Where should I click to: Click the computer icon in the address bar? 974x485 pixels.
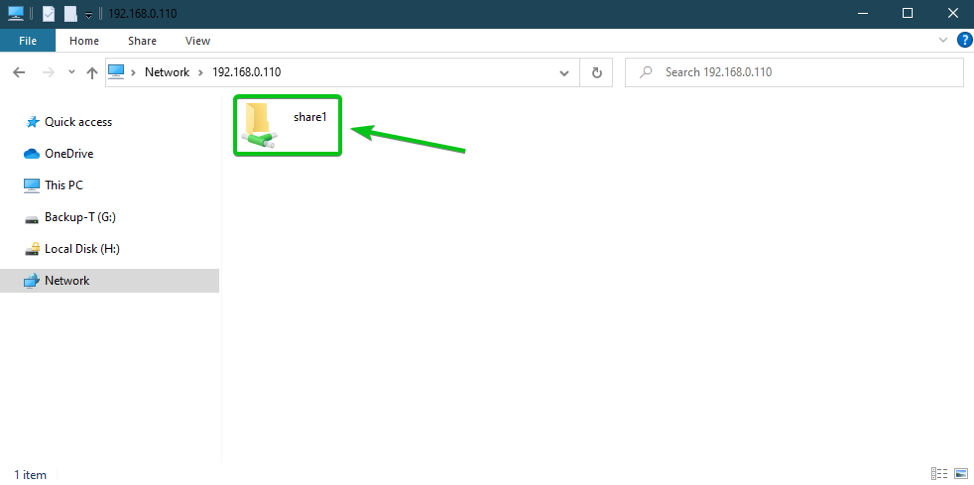coord(116,72)
